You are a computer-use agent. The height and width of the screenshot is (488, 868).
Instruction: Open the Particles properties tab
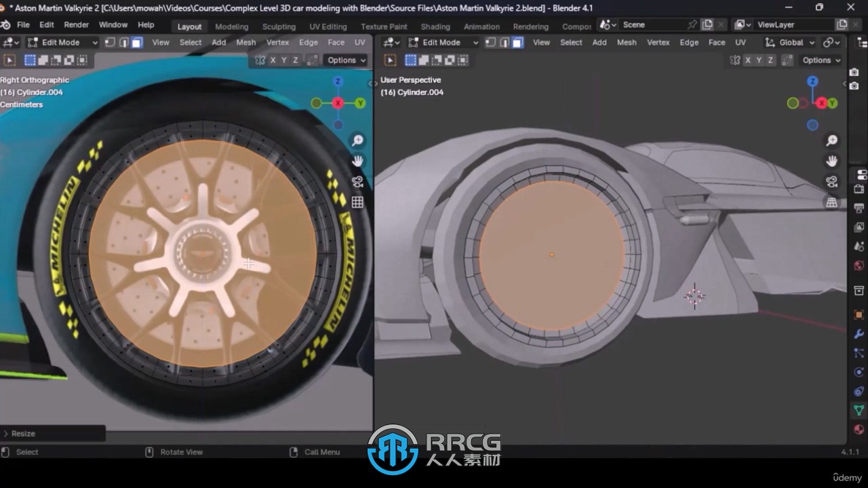[x=859, y=352]
